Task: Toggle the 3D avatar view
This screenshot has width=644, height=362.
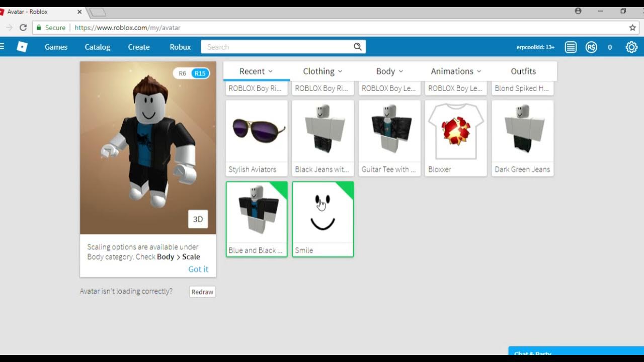Action: point(198,219)
